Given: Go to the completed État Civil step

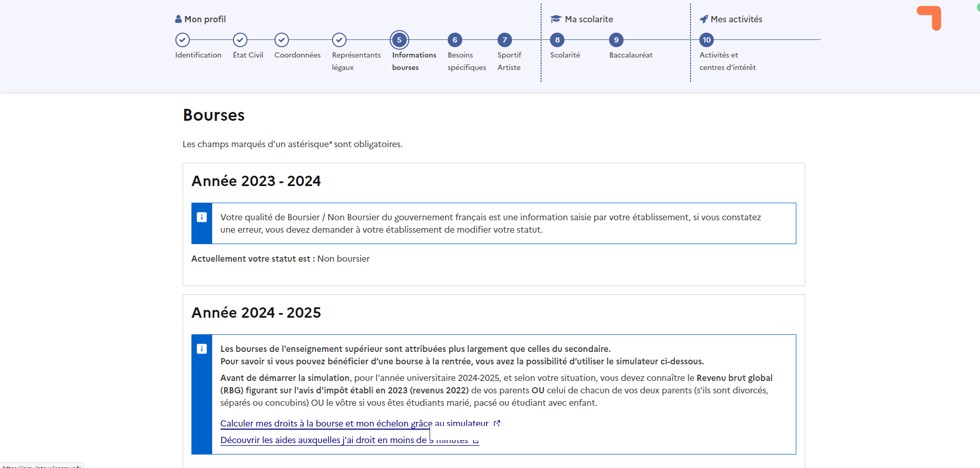Looking at the screenshot, I should coord(240,40).
